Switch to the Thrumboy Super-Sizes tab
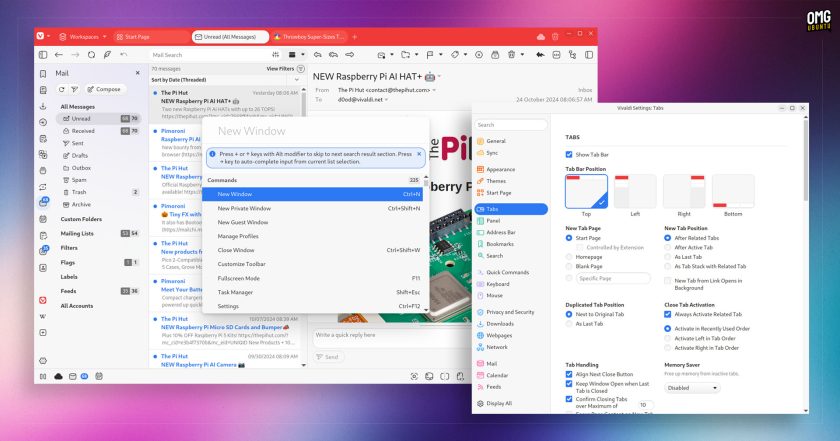 coord(309,36)
